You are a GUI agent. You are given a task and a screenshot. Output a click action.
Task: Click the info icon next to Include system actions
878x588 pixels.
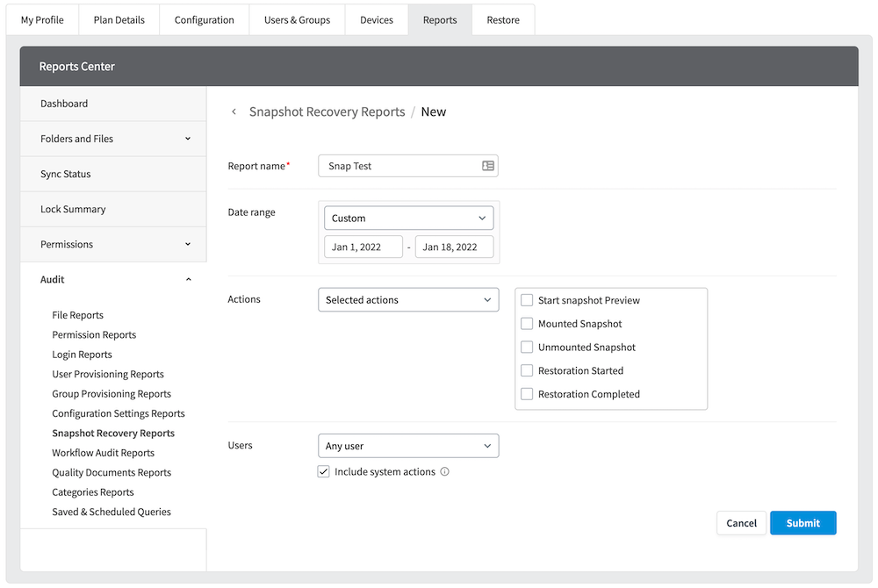[x=445, y=471]
